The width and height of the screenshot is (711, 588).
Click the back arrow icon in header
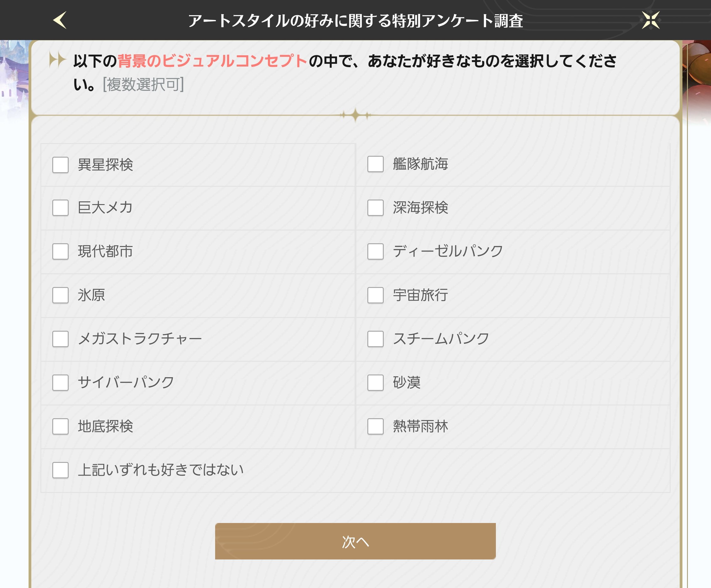click(x=60, y=20)
